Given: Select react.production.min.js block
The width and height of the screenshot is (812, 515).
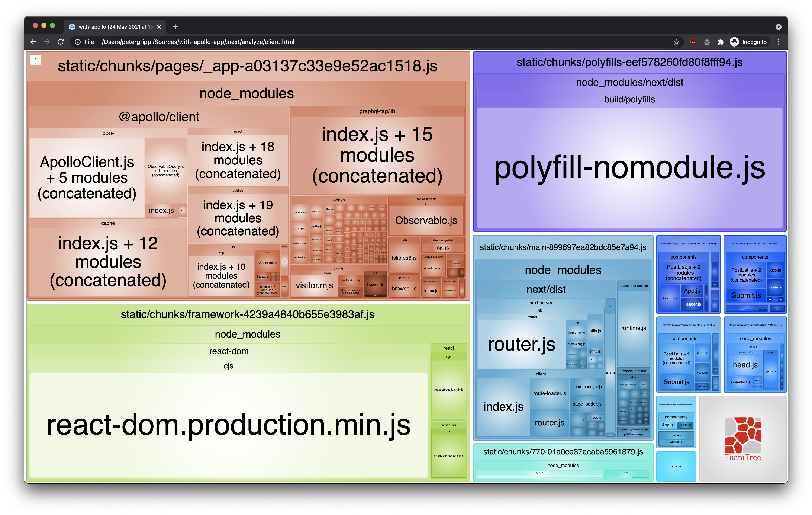Looking at the screenshot, I should coord(448,390).
